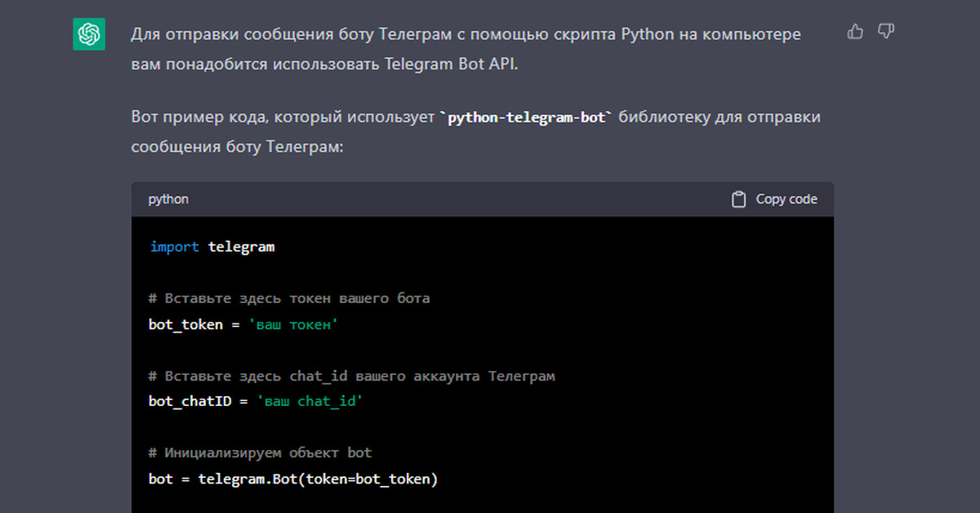The width and height of the screenshot is (980, 513).
Task: Click the python language label
Action: (168, 199)
